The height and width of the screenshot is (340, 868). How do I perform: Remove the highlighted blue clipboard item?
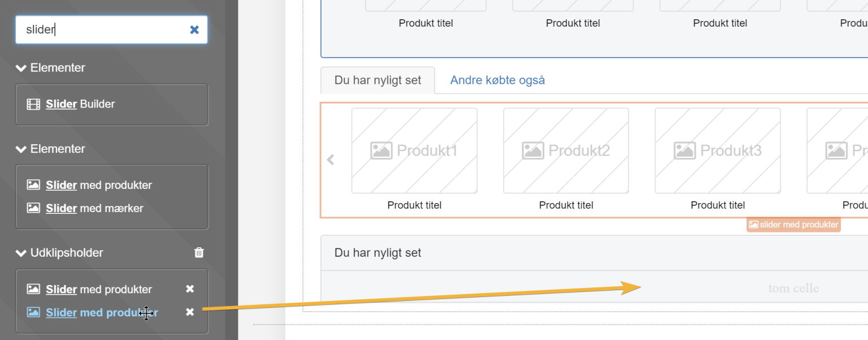(x=190, y=312)
